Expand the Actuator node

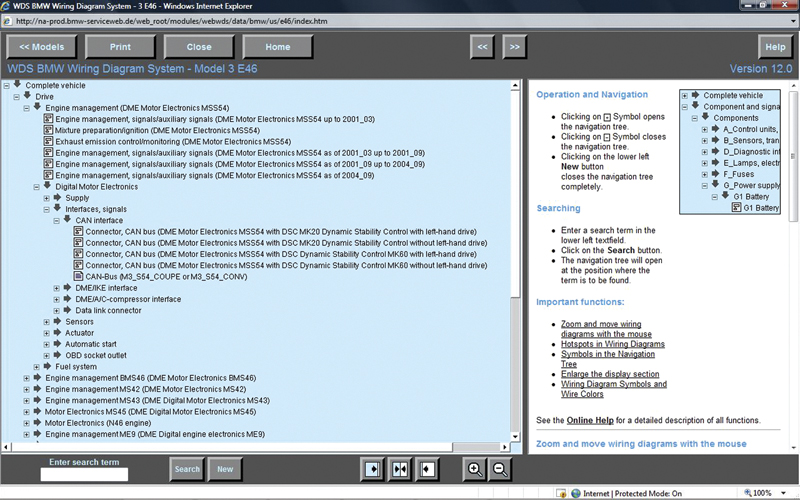[x=46, y=333]
